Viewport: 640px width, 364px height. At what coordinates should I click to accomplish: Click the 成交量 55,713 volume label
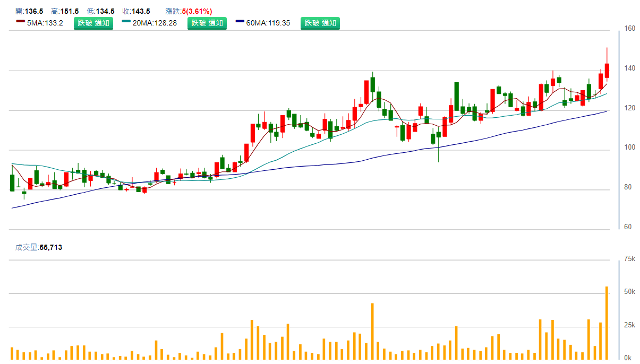click(39, 247)
